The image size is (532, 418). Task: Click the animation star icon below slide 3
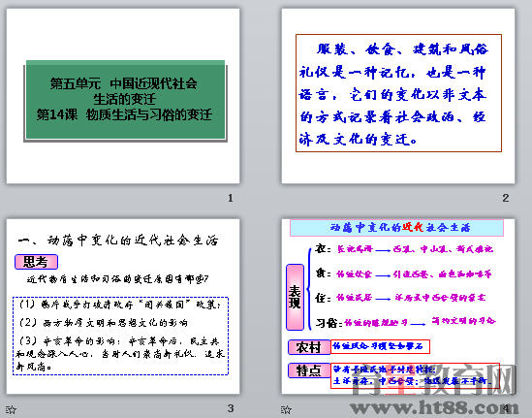click(x=11, y=410)
